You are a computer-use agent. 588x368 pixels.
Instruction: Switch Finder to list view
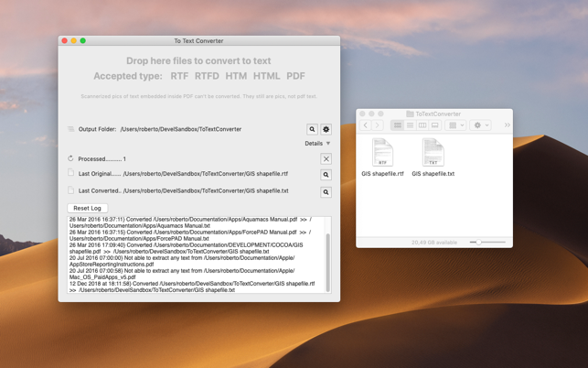(x=411, y=125)
